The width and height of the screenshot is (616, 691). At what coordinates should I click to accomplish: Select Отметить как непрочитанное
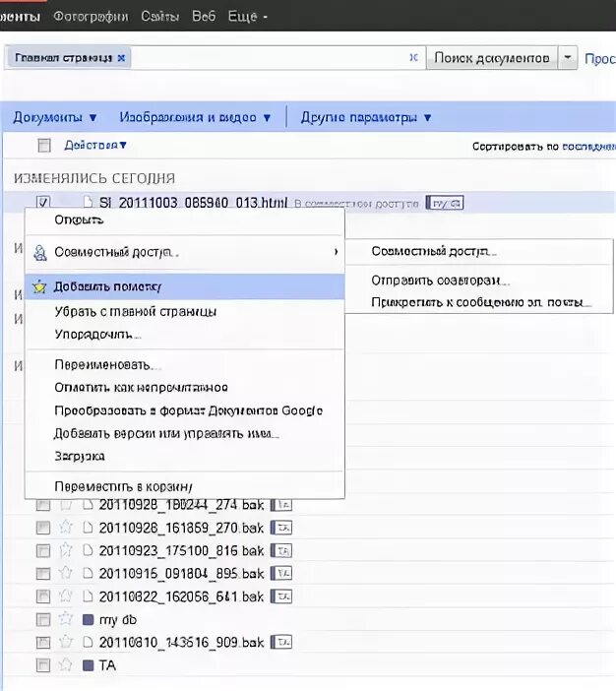(184, 388)
